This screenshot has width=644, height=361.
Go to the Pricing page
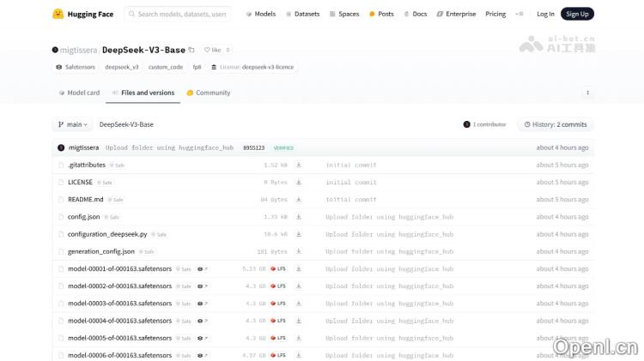(x=495, y=14)
